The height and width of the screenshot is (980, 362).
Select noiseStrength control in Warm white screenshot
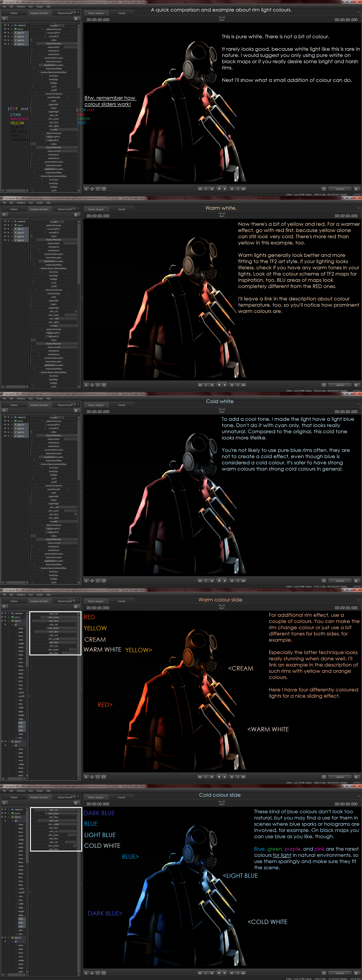[x=54, y=293]
